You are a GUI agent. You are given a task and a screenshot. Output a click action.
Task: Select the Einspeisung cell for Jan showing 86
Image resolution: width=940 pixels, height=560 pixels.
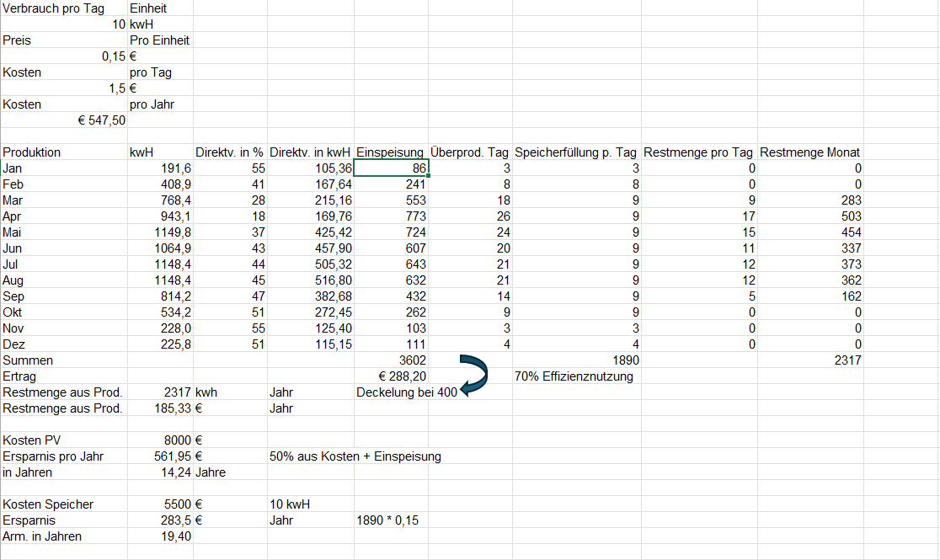(x=391, y=168)
